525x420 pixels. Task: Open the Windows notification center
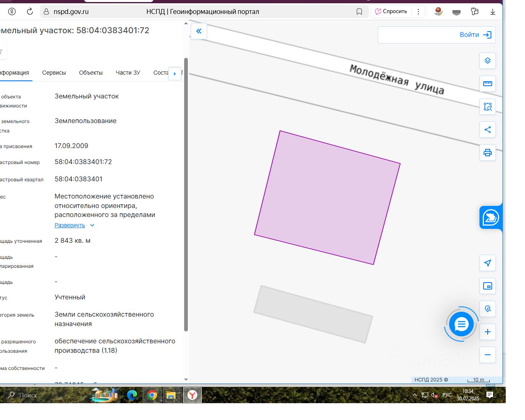490,395
